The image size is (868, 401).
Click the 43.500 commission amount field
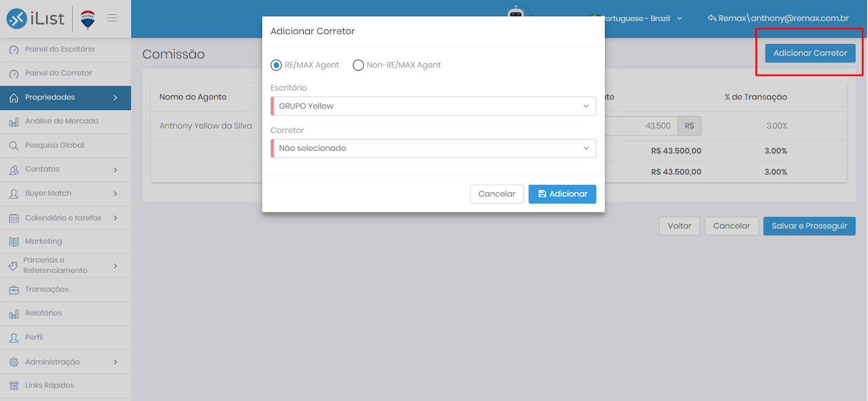tap(640, 126)
